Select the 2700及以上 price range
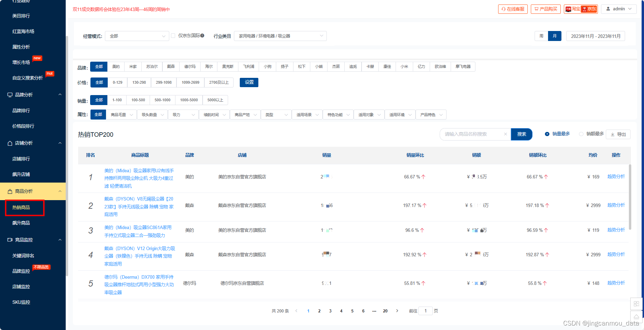 219,82
